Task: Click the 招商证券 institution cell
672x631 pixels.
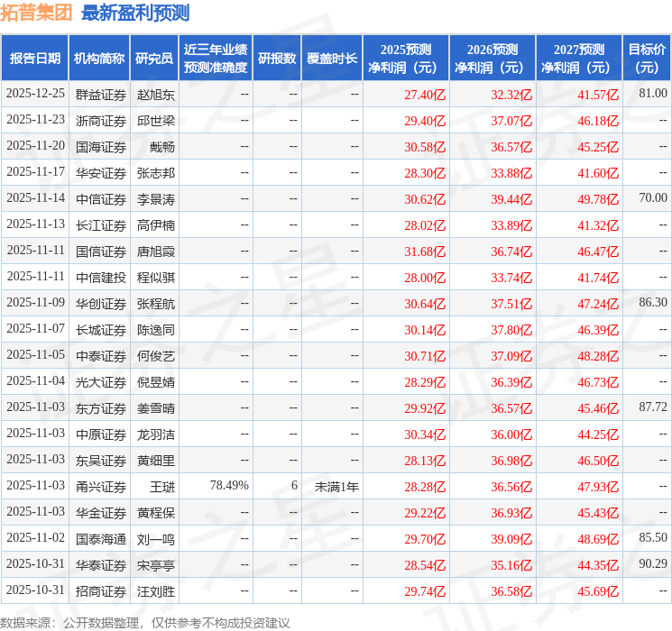Action: [x=101, y=591]
